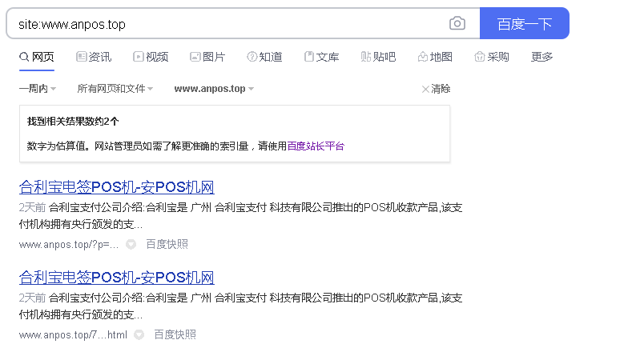
Task: Expand 所有网页和文件 file type dropdown
Action: [x=115, y=89]
